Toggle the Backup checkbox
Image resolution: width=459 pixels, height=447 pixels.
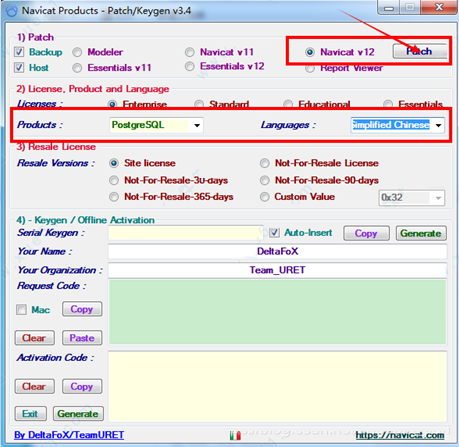pyautogui.click(x=19, y=52)
